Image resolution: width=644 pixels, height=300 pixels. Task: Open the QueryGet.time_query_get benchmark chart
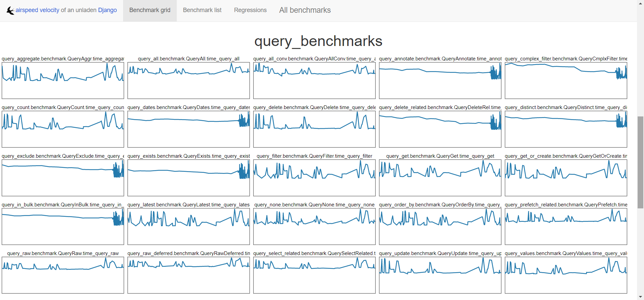pyautogui.click(x=440, y=178)
